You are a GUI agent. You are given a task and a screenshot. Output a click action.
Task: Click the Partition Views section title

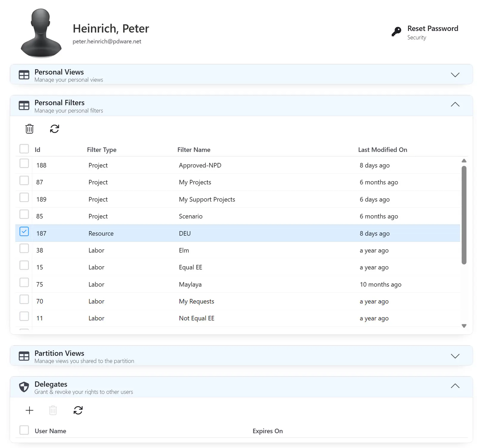coord(59,353)
